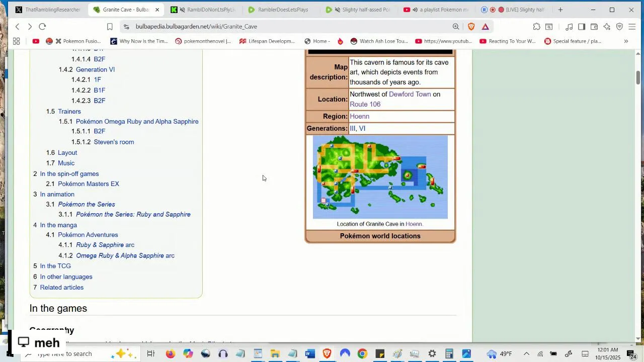Open the Brave Shields lion icon
Image resolution: width=644 pixels, height=362 pixels.
[x=471, y=27]
